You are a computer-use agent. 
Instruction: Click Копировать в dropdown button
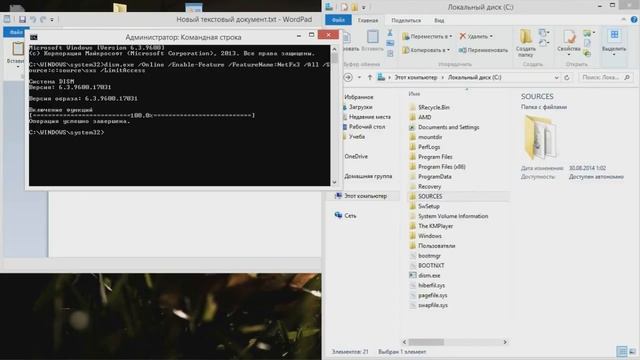pyautogui.click(x=426, y=50)
